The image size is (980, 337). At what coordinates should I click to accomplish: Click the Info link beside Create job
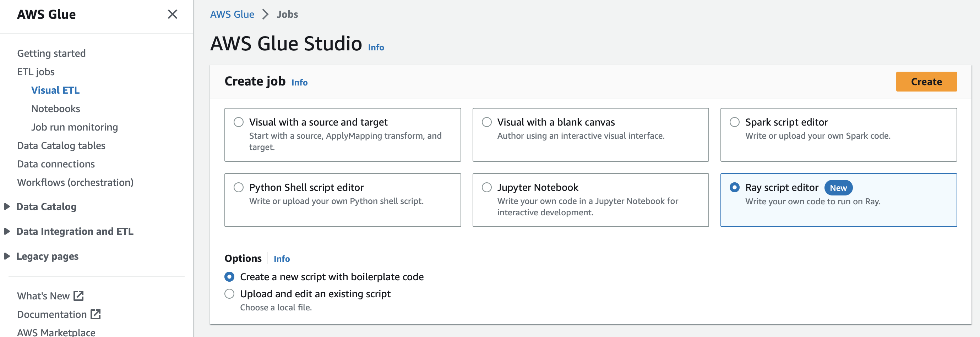[299, 82]
